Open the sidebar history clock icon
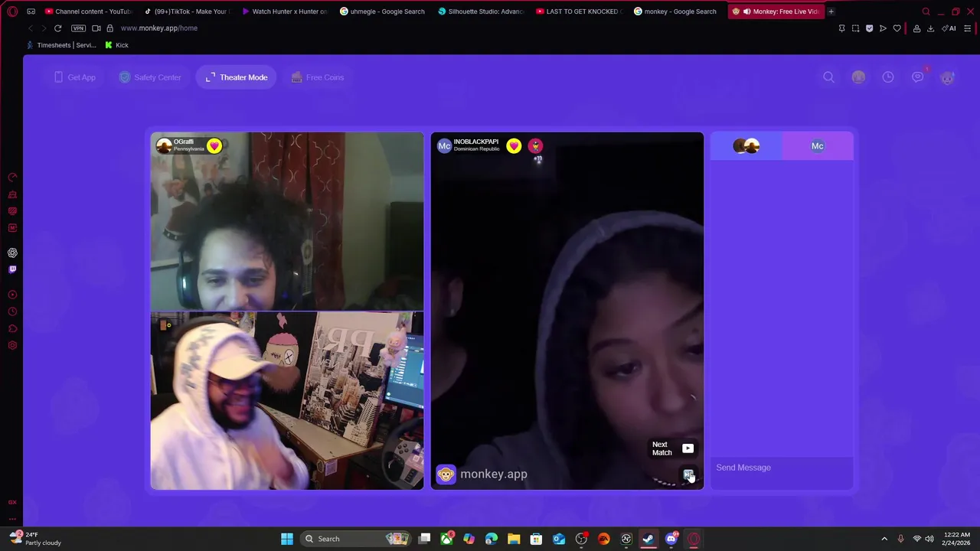The image size is (980, 551). coord(12,311)
